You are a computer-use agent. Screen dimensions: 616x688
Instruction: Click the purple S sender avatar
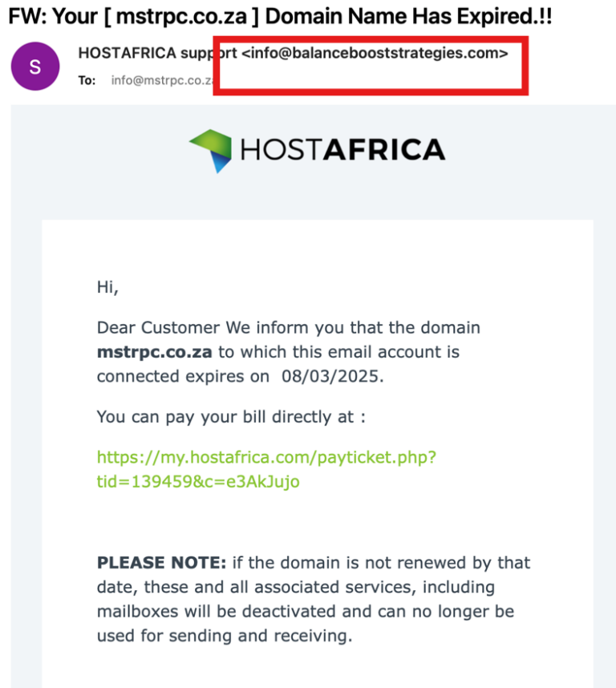(34, 67)
